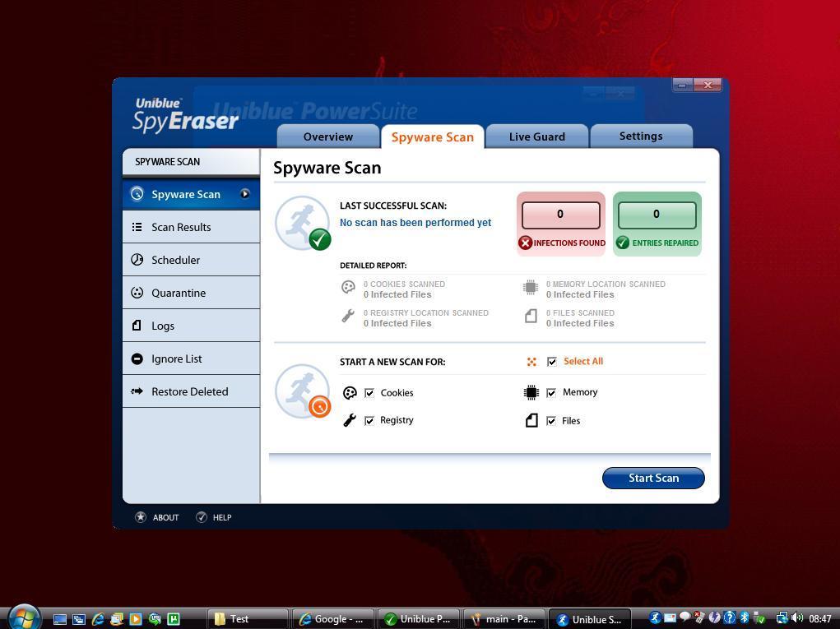
Task: Click the red X Infections Found icon
Action: pyautogui.click(x=525, y=243)
